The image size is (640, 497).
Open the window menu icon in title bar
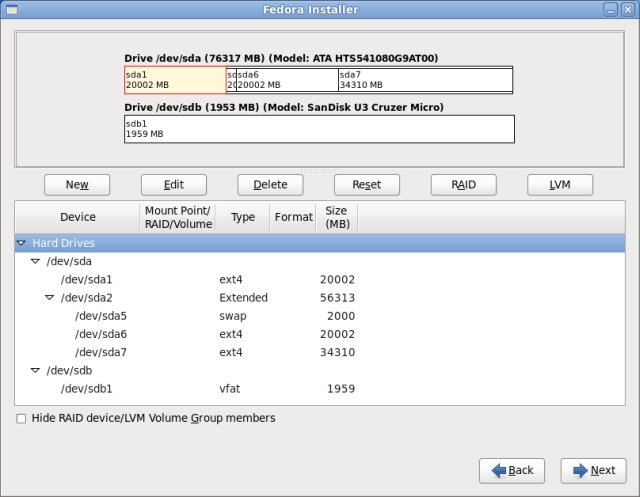click(11, 9)
